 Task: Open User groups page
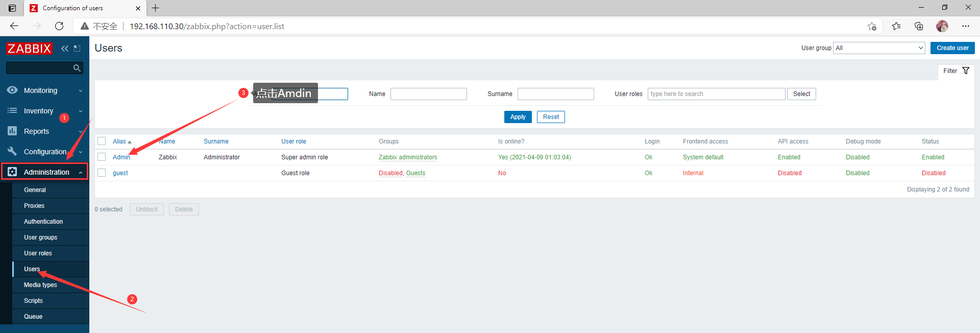[x=40, y=237]
